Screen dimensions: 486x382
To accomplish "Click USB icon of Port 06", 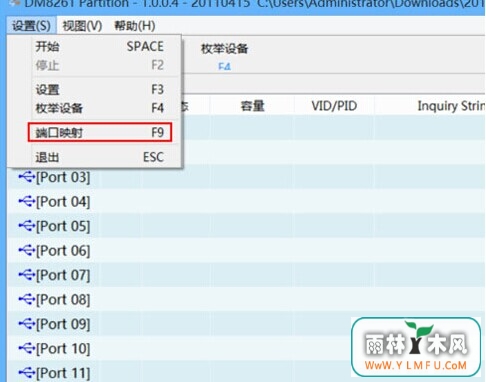I will 27,250.
